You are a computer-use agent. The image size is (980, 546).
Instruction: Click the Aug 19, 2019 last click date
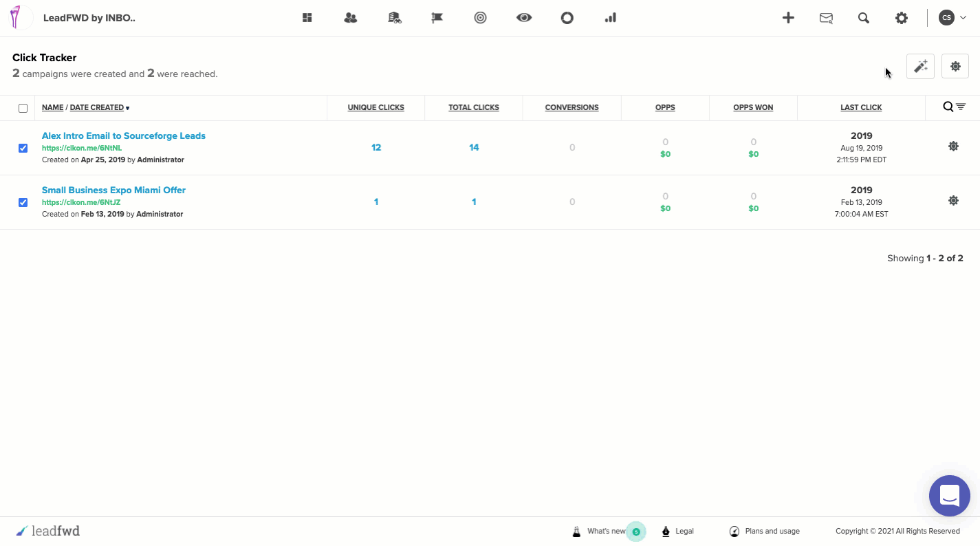tap(861, 148)
